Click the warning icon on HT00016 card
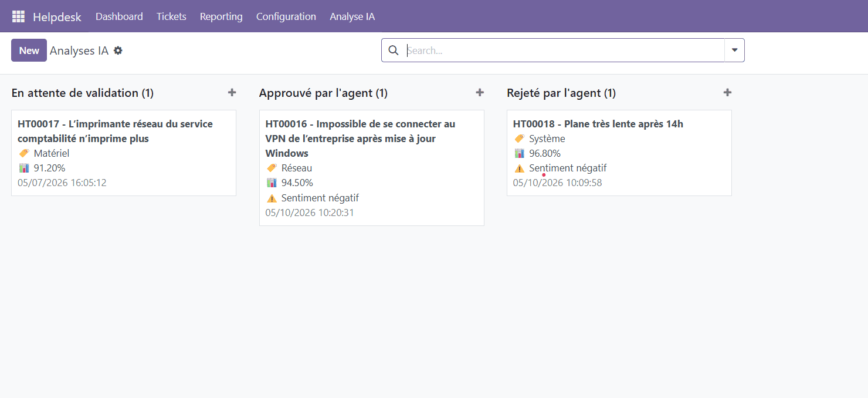The width and height of the screenshot is (868, 398). tap(272, 198)
